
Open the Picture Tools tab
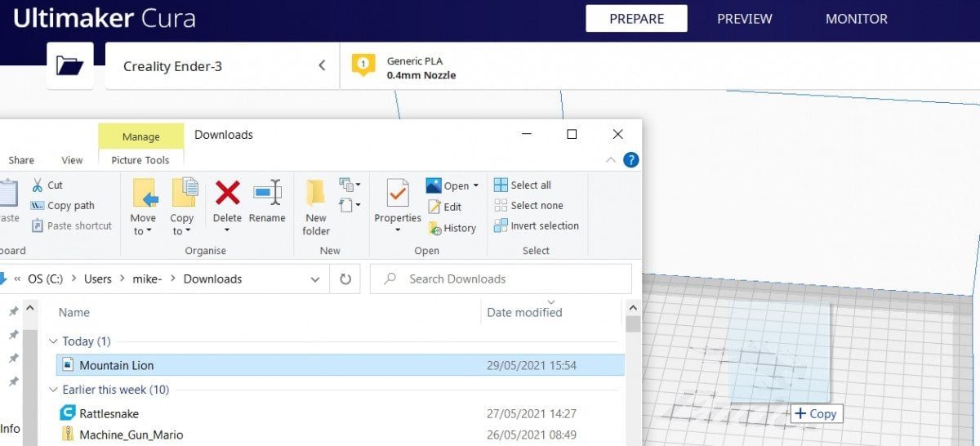click(140, 160)
